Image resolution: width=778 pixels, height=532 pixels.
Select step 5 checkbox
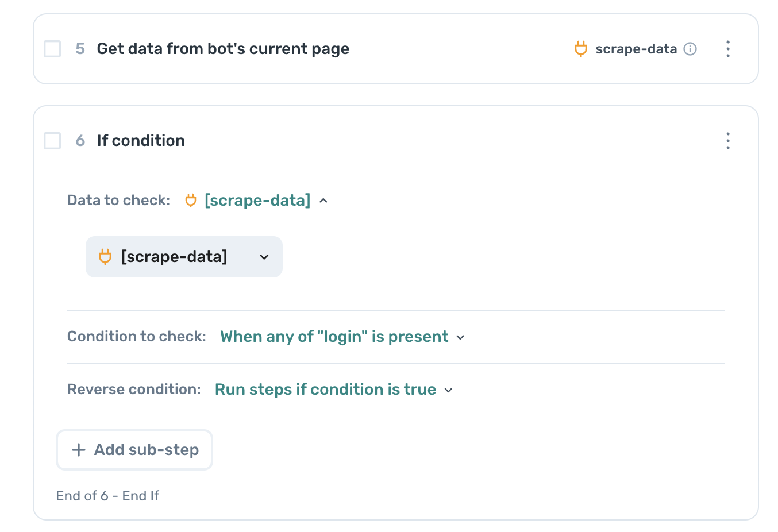click(x=52, y=49)
